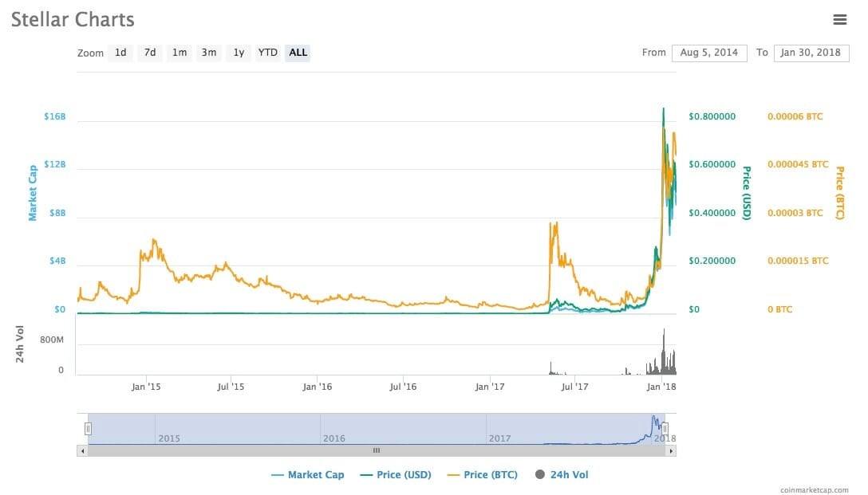
Task: Click the 800M volume axis label
Action: coord(52,340)
